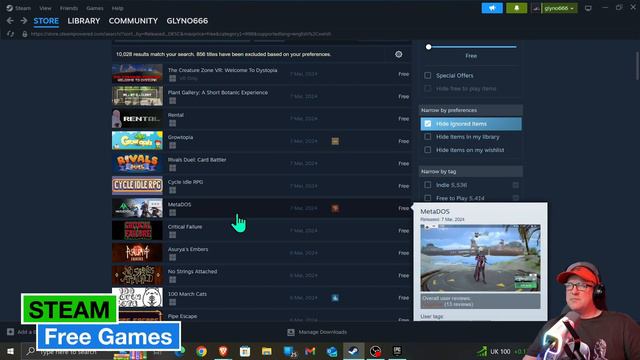
Task: Go forward with the navigation arrow
Action: tap(24, 21)
